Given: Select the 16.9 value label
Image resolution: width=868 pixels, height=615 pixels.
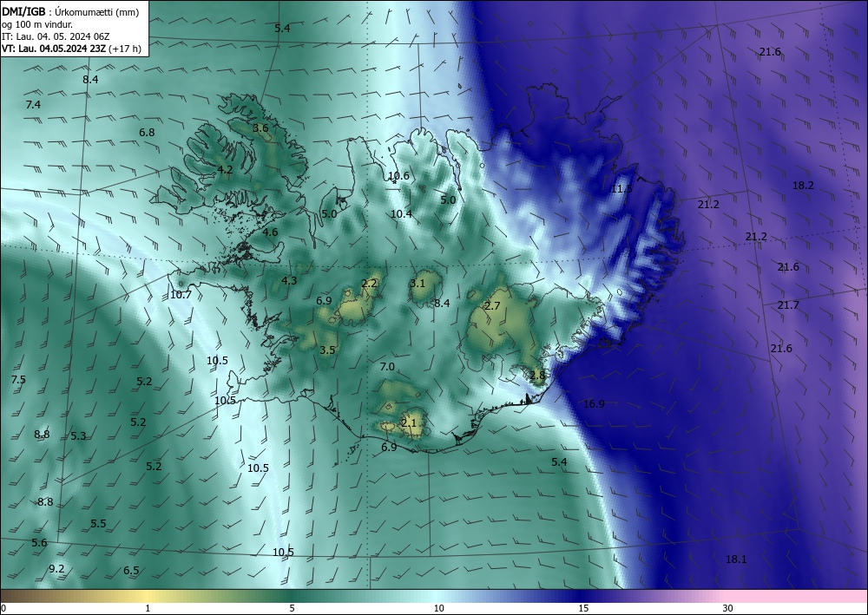Looking at the screenshot, I should pyautogui.click(x=594, y=403).
